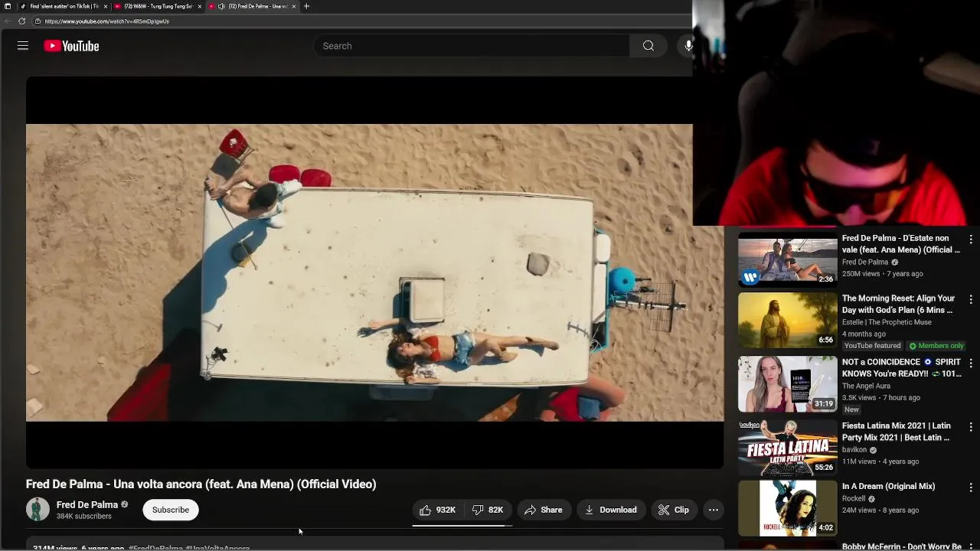980x551 pixels.
Task: Open The Morning Reset video thumbnail
Action: point(788,320)
